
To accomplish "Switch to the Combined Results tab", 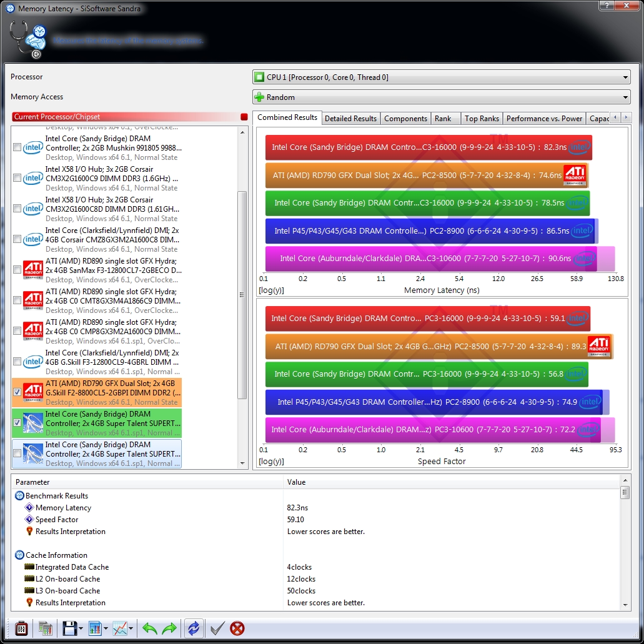I will tap(287, 117).
